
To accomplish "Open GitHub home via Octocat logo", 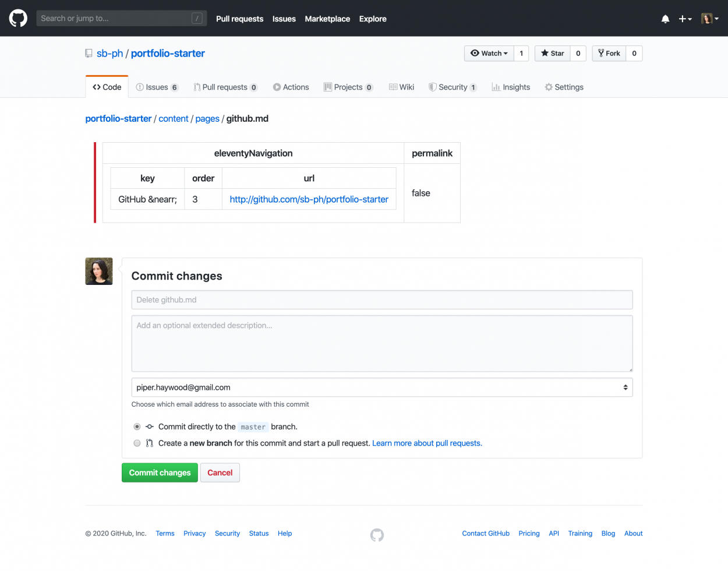I will point(18,18).
